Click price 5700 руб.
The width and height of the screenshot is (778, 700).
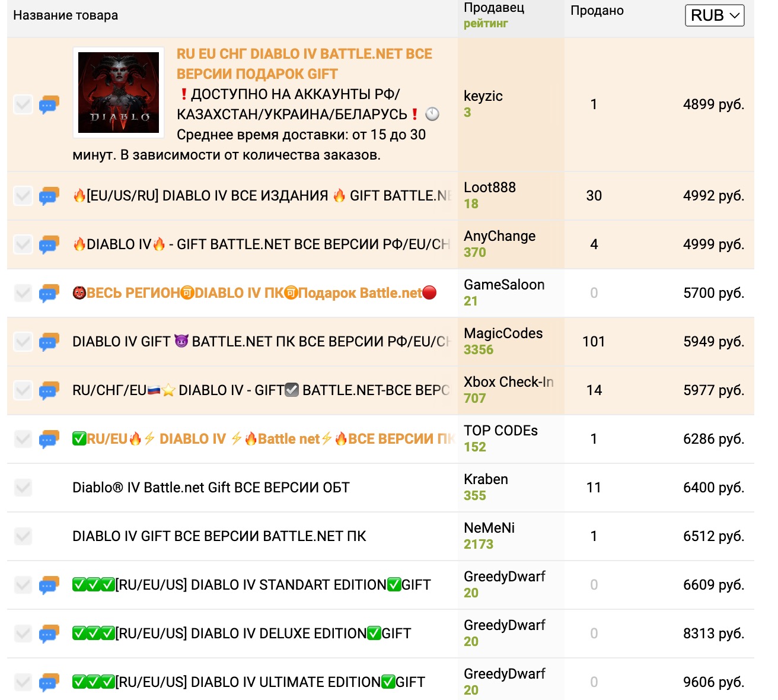[x=714, y=293]
